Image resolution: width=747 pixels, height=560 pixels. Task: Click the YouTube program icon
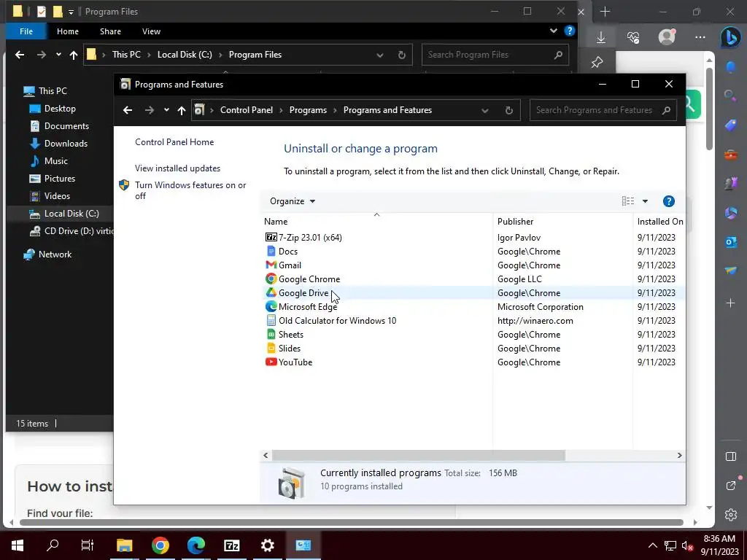(271, 362)
